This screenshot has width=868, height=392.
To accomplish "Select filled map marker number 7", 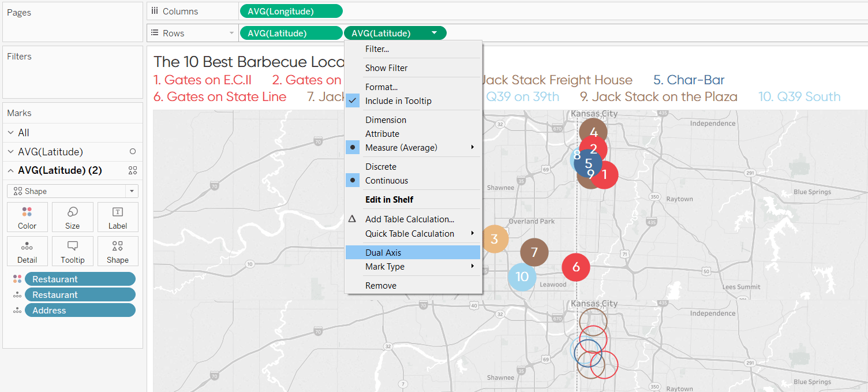I will [534, 252].
